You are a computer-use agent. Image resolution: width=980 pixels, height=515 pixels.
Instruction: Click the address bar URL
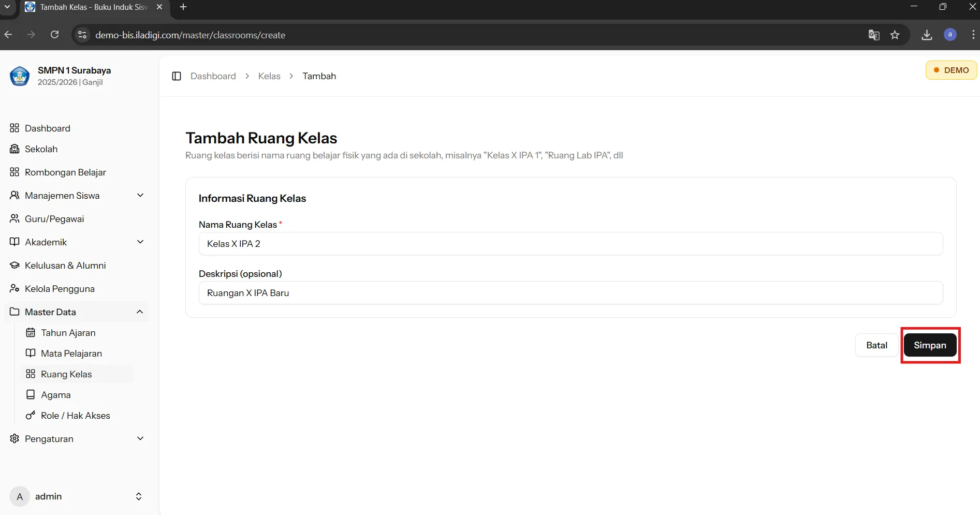(191, 35)
